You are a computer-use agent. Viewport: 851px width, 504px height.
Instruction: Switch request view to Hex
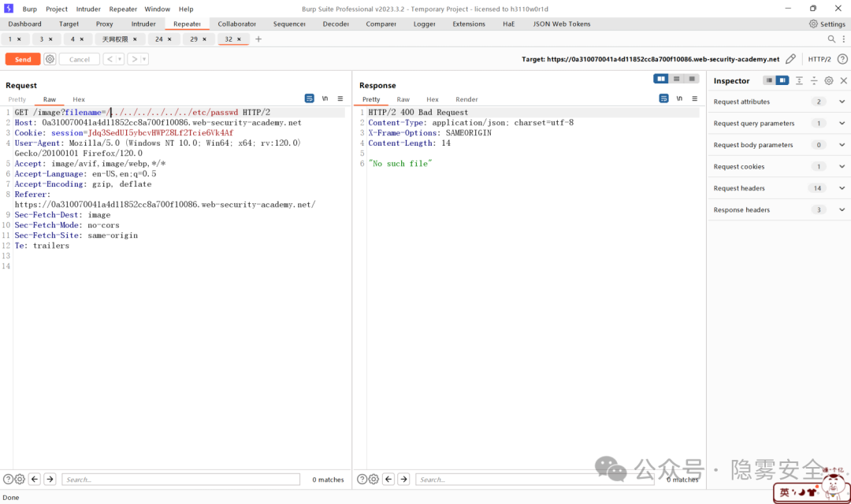[79, 99]
